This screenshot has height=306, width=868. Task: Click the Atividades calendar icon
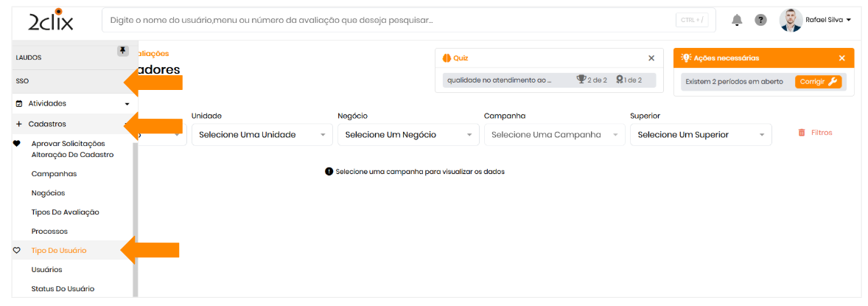click(19, 104)
